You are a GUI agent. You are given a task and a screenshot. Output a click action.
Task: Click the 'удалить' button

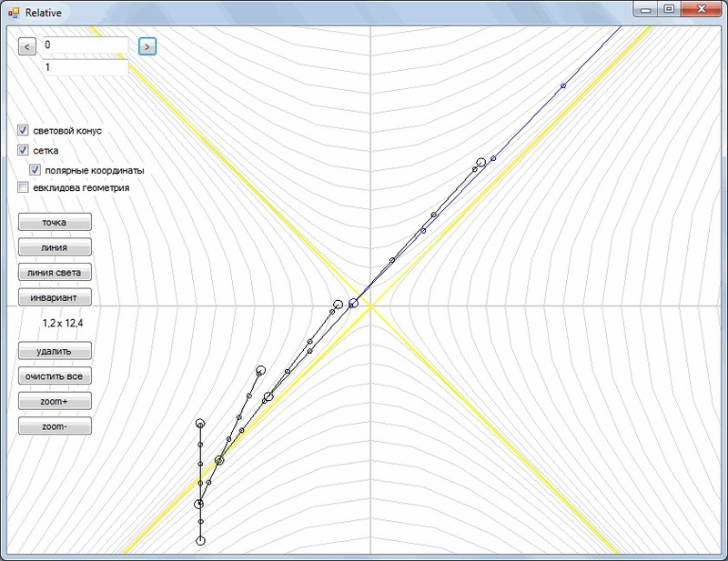pyautogui.click(x=55, y=351)
